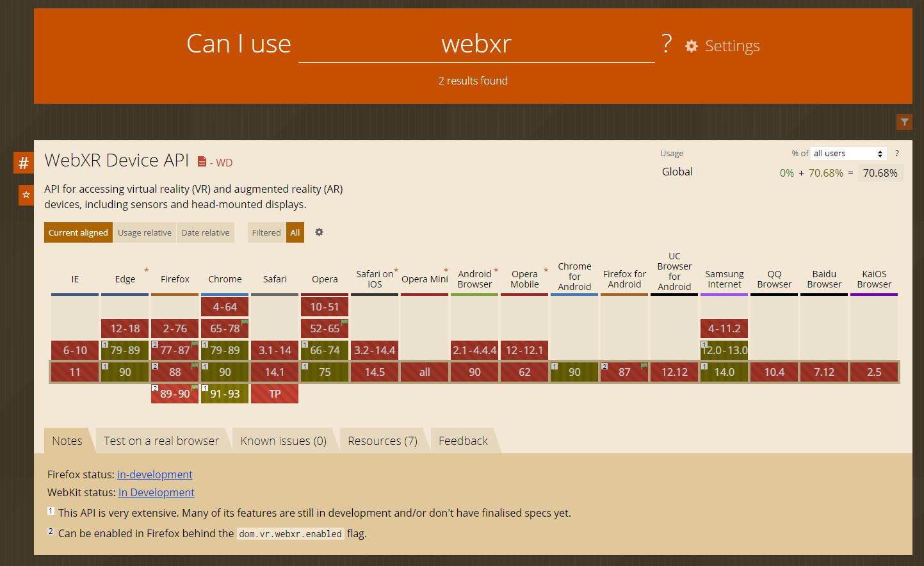This screenshot has width=924, height=566.
Task: Click the help question mark next to all users
Action: tap(896, 153)
